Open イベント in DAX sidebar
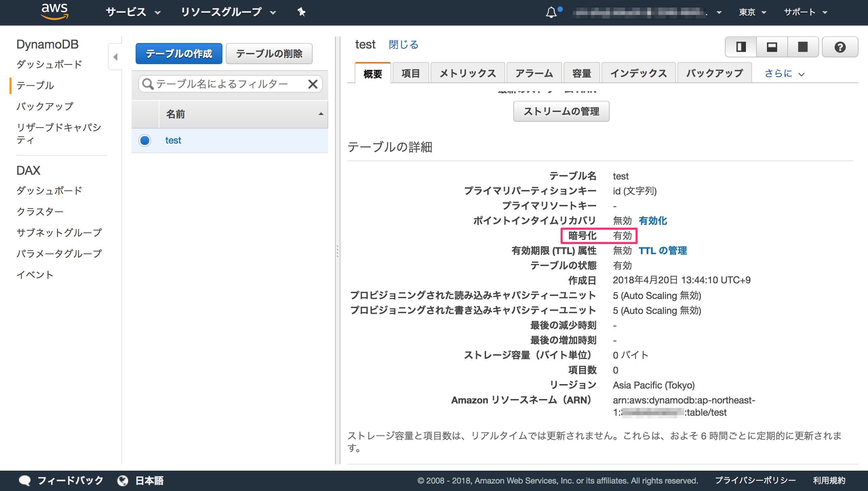Image resolution: width=868 pixels, height=491 pixels. 35,275
